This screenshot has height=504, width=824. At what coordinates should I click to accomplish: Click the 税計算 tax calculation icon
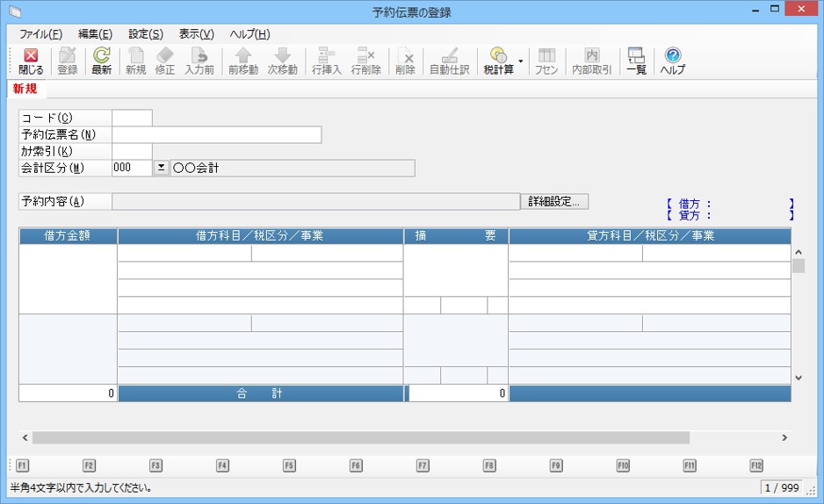pyautogui.click(x=498, y=61)
